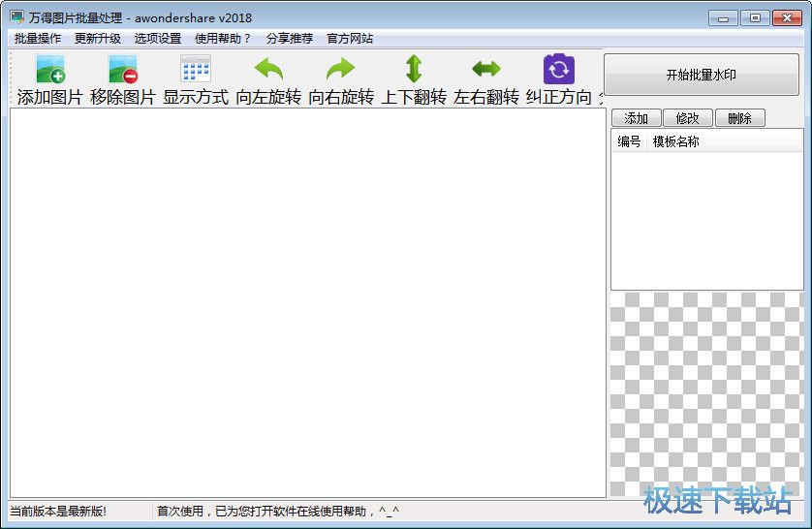Open the 使用帮助? menu
The image size is (812, 529).
coord(223,39)
